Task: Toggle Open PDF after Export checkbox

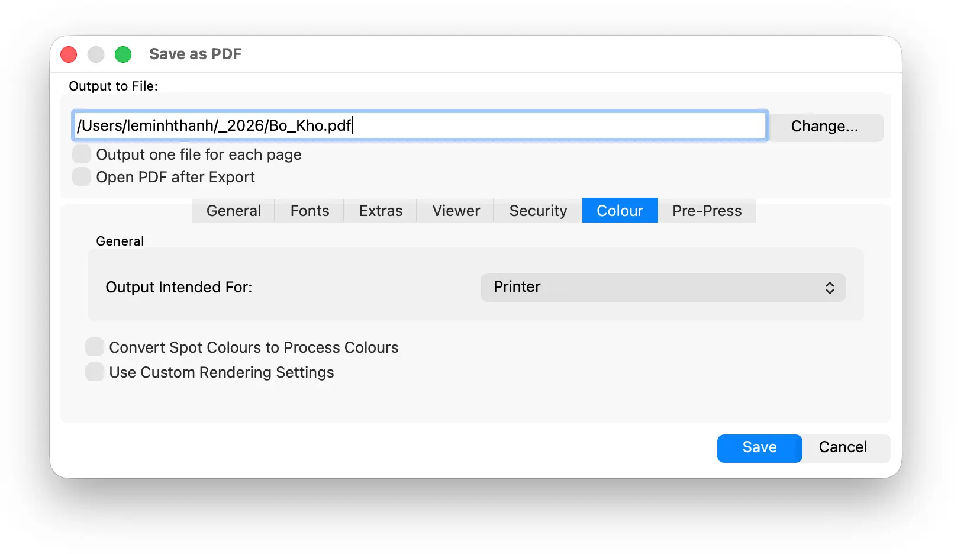Action: tap(82, 176)
